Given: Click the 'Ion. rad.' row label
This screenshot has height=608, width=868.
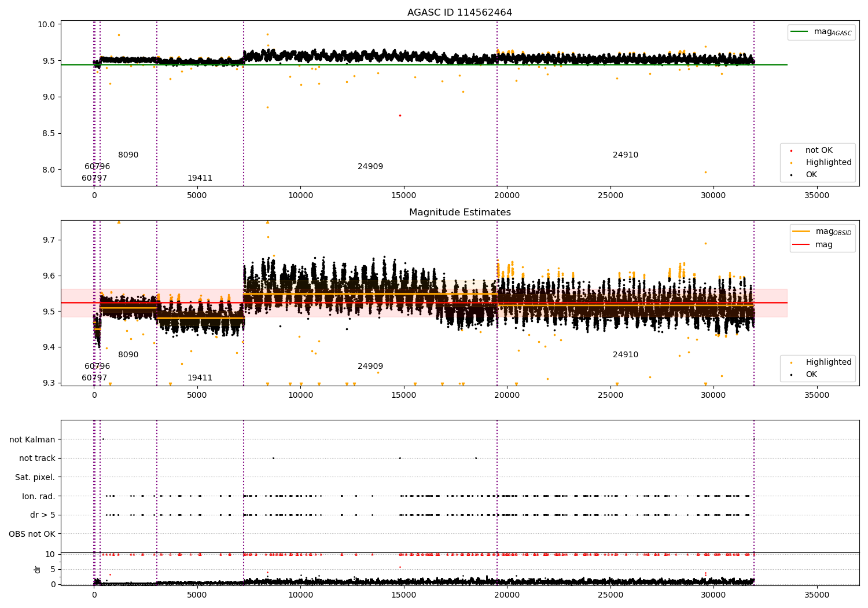Looking at the screenshot, I should click(x=39, y=496).
